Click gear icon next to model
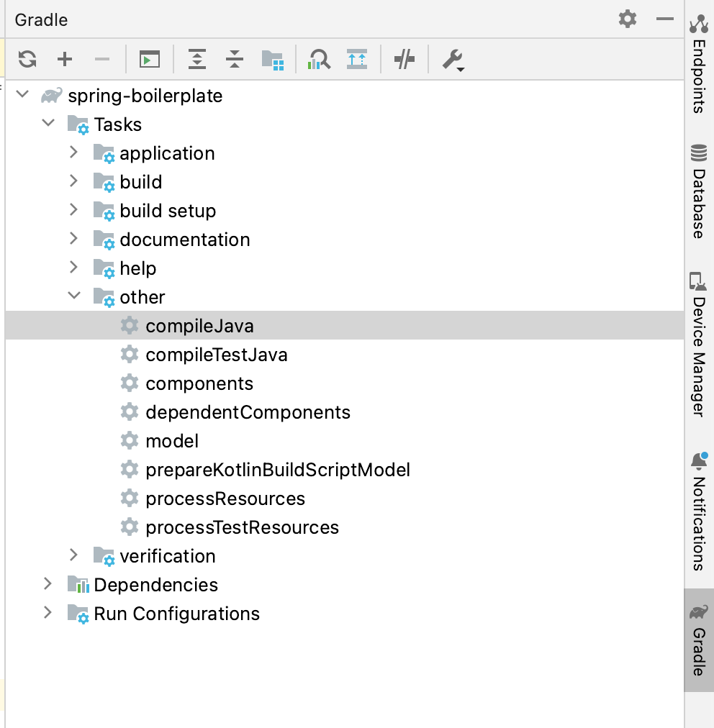 tap(130, 440)
